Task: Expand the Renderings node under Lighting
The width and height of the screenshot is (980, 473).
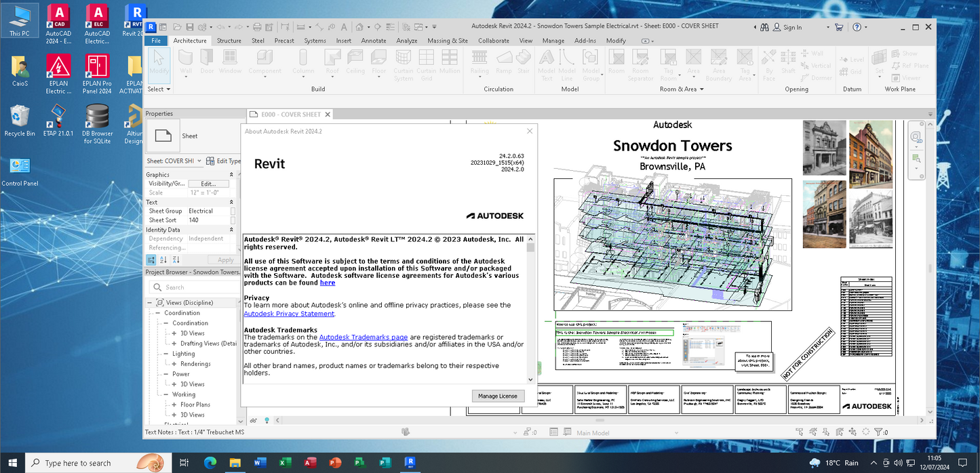Action: [174, 364]
